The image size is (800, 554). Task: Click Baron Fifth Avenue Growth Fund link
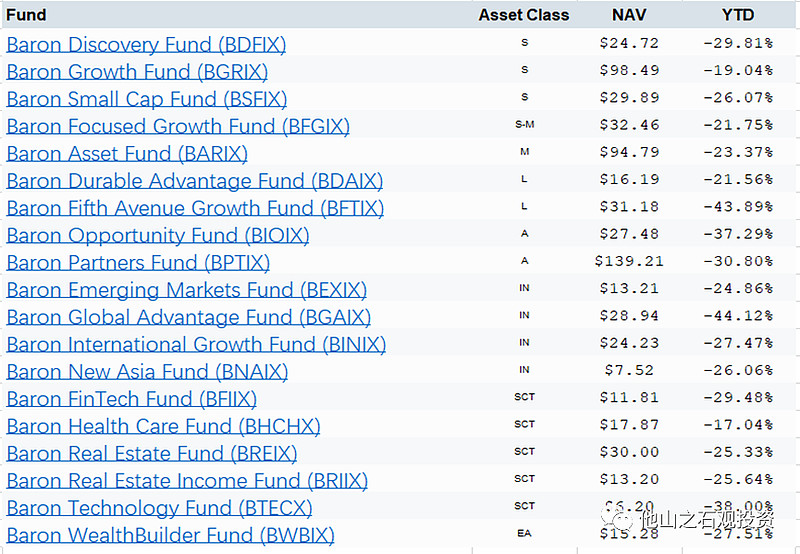click(x=195, y=208)
